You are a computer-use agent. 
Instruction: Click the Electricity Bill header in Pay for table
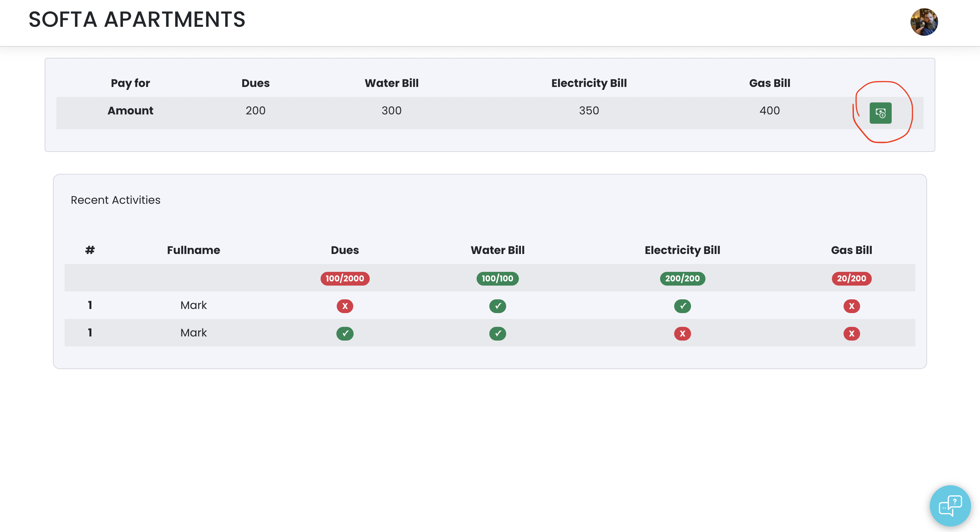[x=589, y=83]
